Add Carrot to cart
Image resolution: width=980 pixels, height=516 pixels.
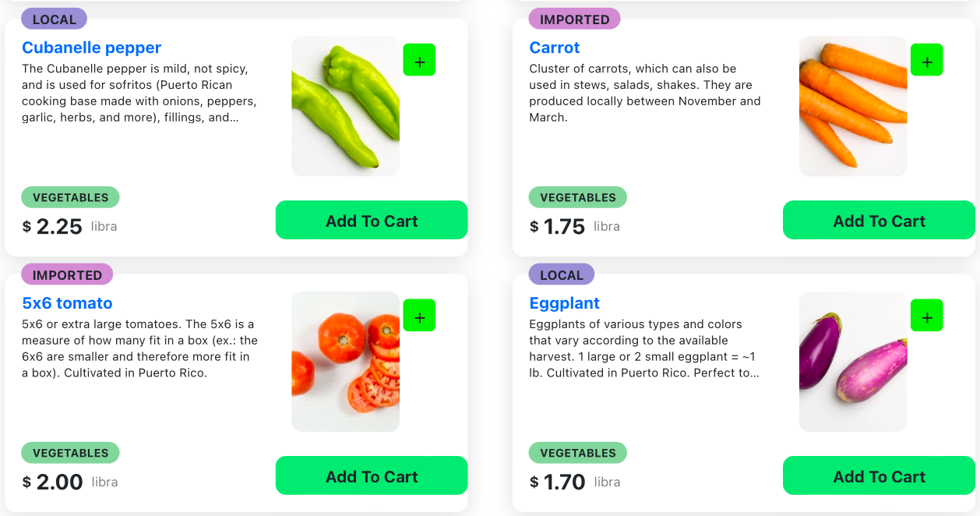pyautogui.click(x=879, y=221)
